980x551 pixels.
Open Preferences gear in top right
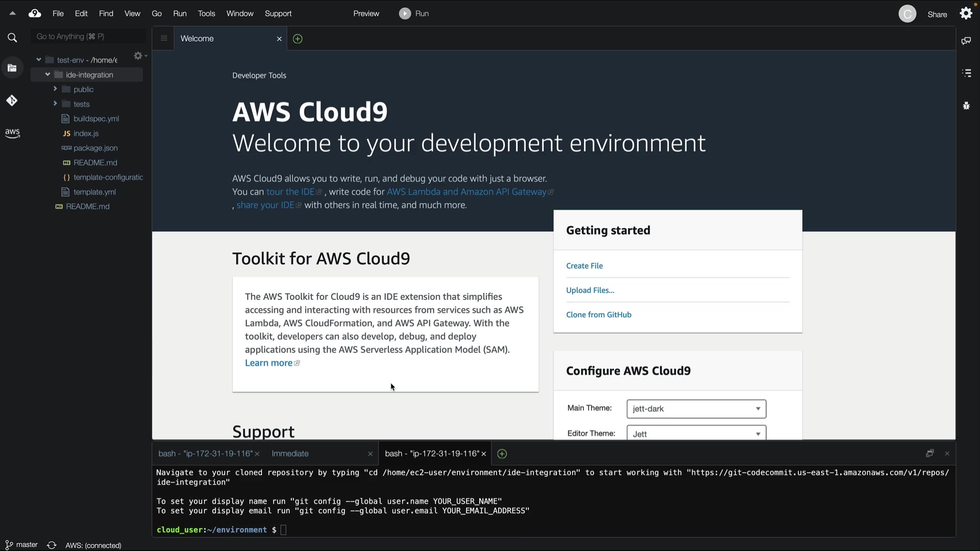point(966,13)
